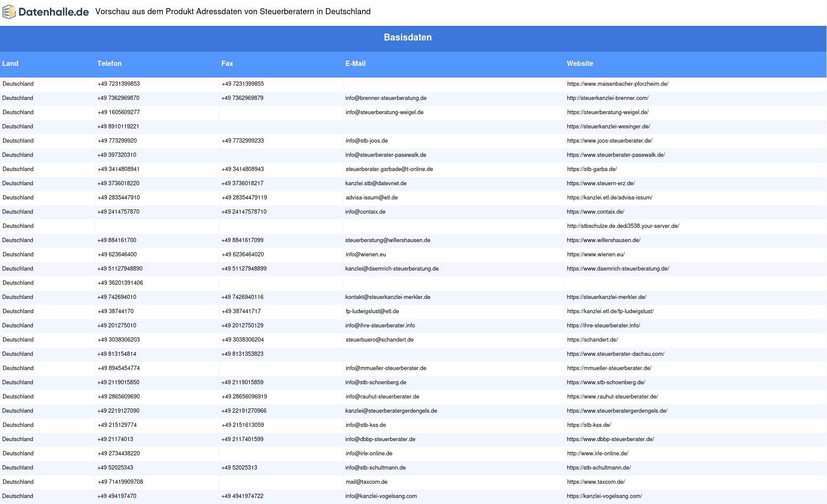Select email kanzlei.stb@datevnet.de
This screenshot has height=504, width=827.
point(376,184)
